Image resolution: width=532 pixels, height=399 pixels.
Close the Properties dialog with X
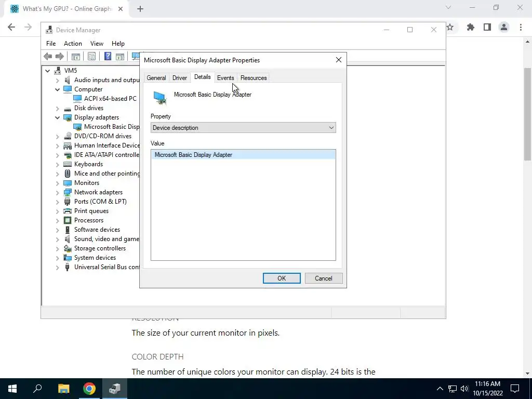click(x=339, y=60)
